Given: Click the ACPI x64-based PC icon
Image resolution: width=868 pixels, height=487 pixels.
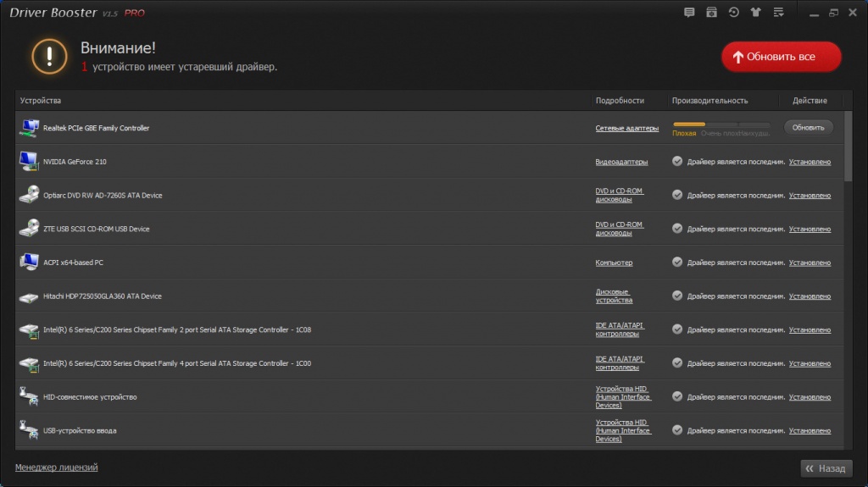Looking at the screenshot, I should 29,263.
